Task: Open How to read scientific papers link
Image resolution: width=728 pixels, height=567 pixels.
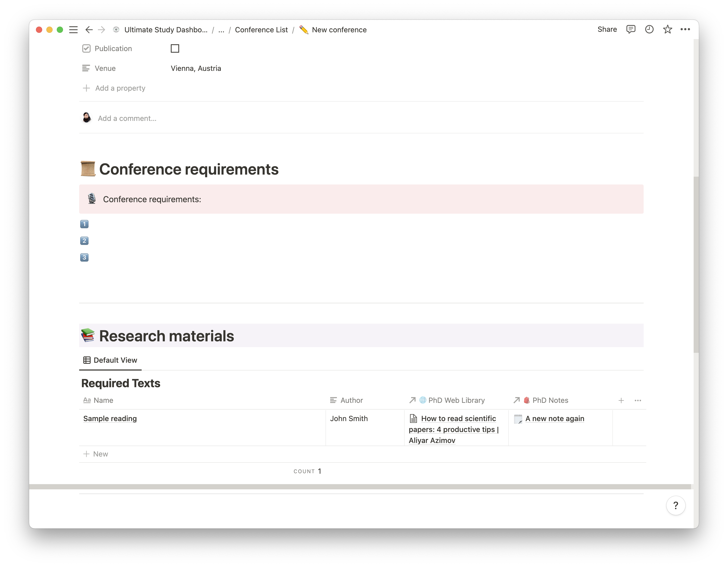Action: pyautogui.click(x=454, y=429)
